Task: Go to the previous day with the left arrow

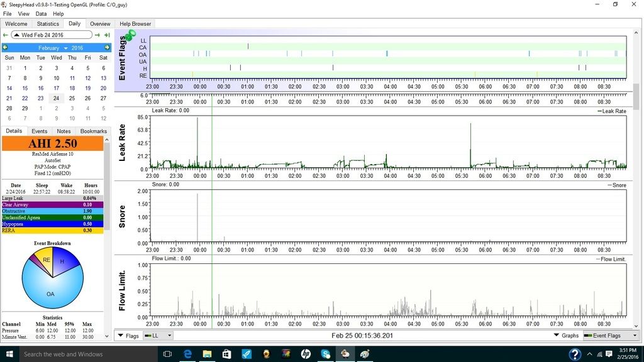Action: coord(5,35)
